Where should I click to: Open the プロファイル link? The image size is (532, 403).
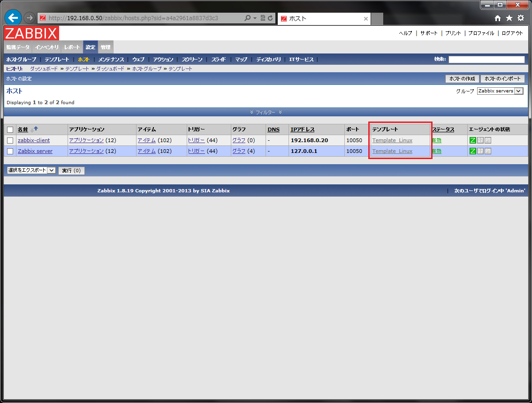481,33
